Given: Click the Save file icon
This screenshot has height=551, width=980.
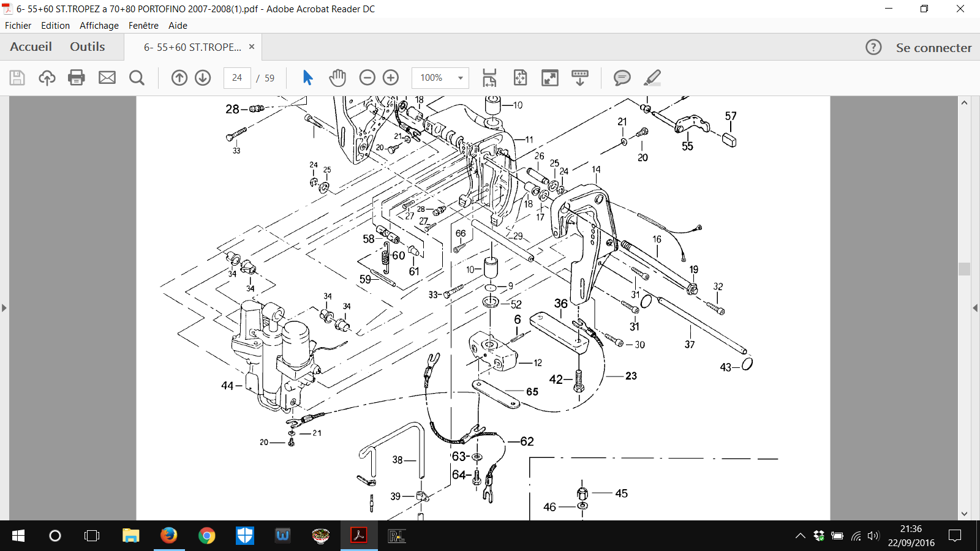Looking at the screenshot, I should coord(17,78).
